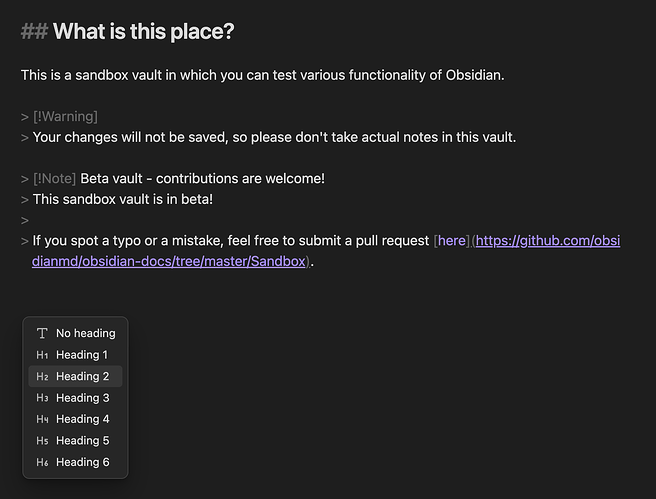Click the H1 icon in heading menu
The width and height of the screenshot is (656, 499).
pyautogui.click(x=42, y=355)
